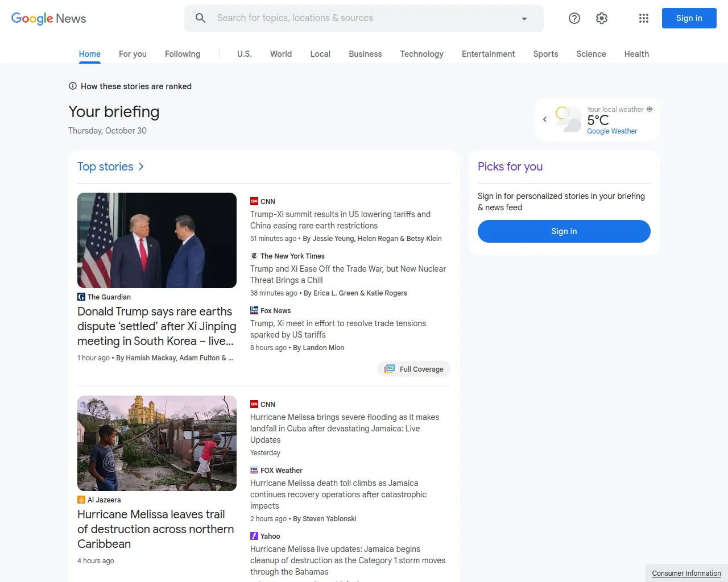This screenshot has width=728, height=582.
Task: Click Sign in under Picks for you
Action: pos(564,231)
